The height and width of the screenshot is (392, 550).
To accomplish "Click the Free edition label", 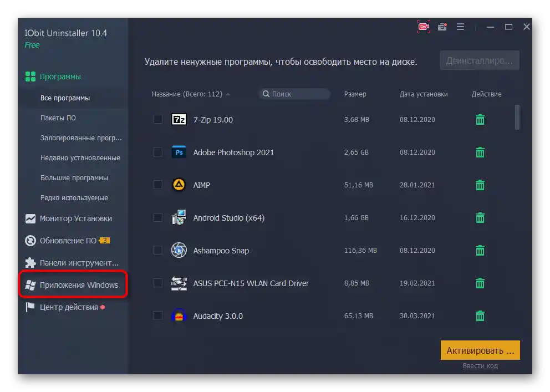I will point(32,45).
